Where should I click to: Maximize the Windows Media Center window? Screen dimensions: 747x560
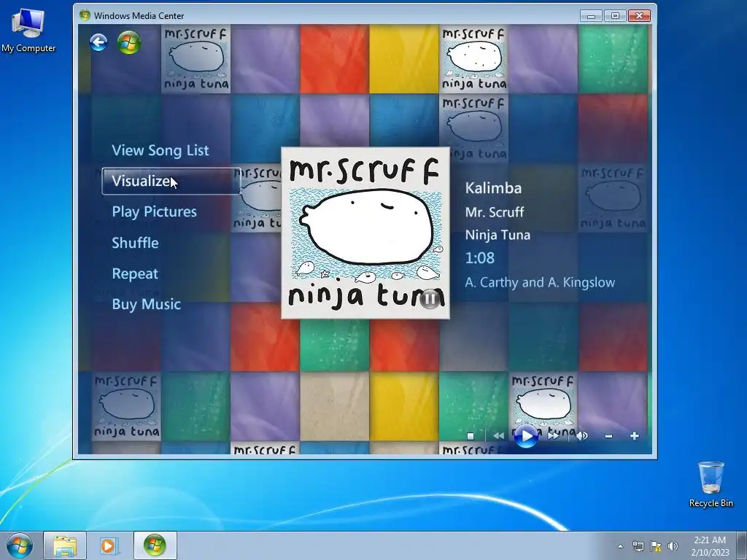click(x=615, y=16)
